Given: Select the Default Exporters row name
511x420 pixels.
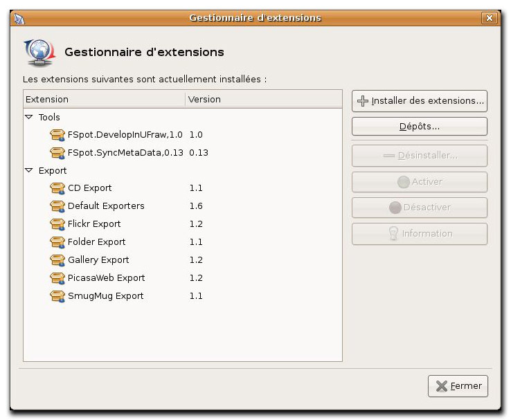Looking at the screenshot, I should 106,206.
